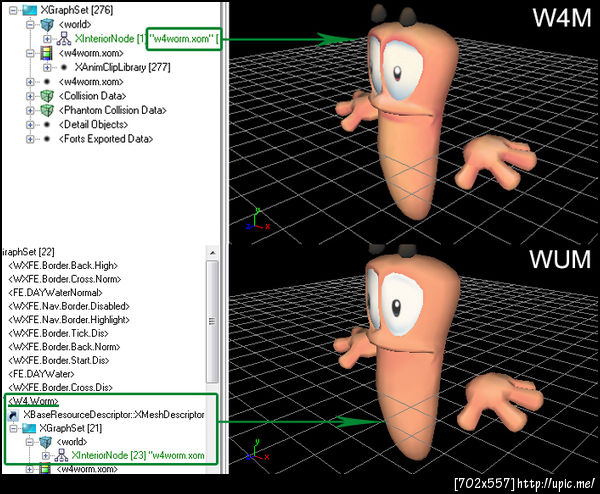Collapse the XGraphSet [276] node

click(x=13, y=10)
